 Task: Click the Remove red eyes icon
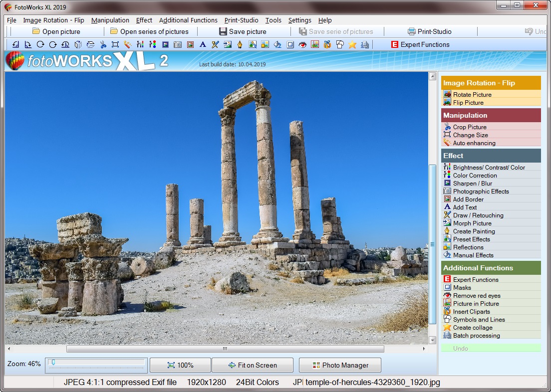click(302, 44)
